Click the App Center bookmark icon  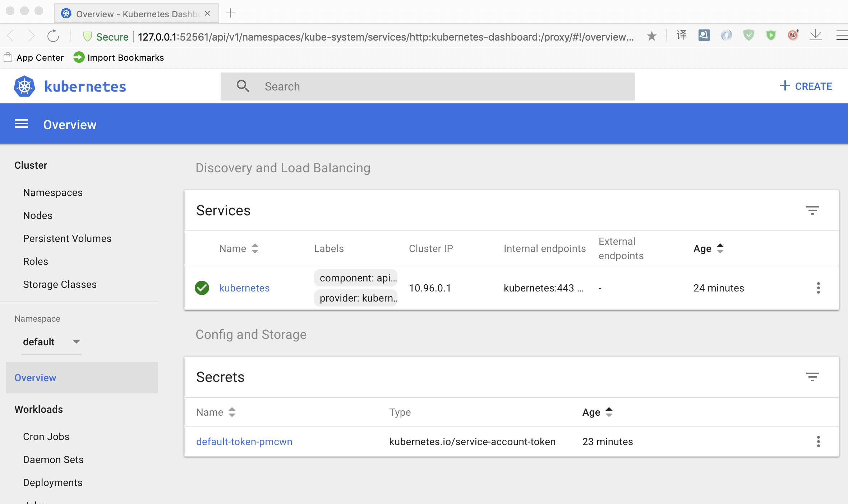(8, 57)
